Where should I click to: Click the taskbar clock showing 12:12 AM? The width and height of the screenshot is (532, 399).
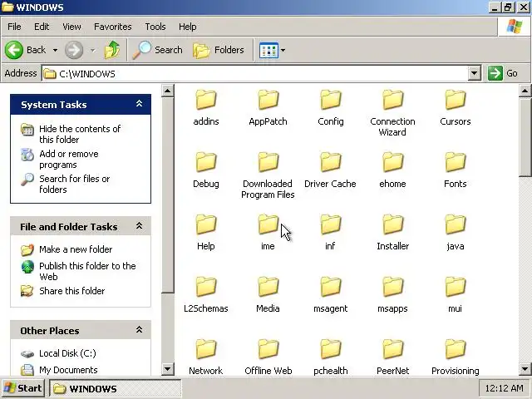coord(504,388)
